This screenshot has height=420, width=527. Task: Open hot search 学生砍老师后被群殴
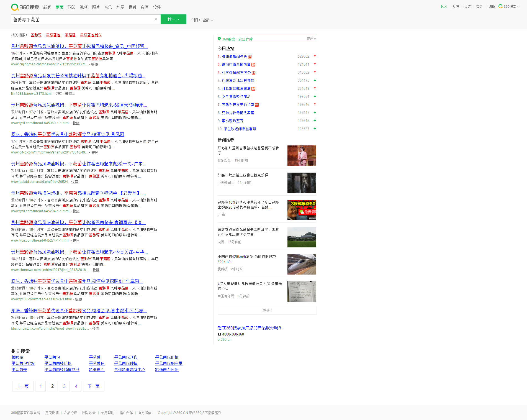click(x=240, y=129)
